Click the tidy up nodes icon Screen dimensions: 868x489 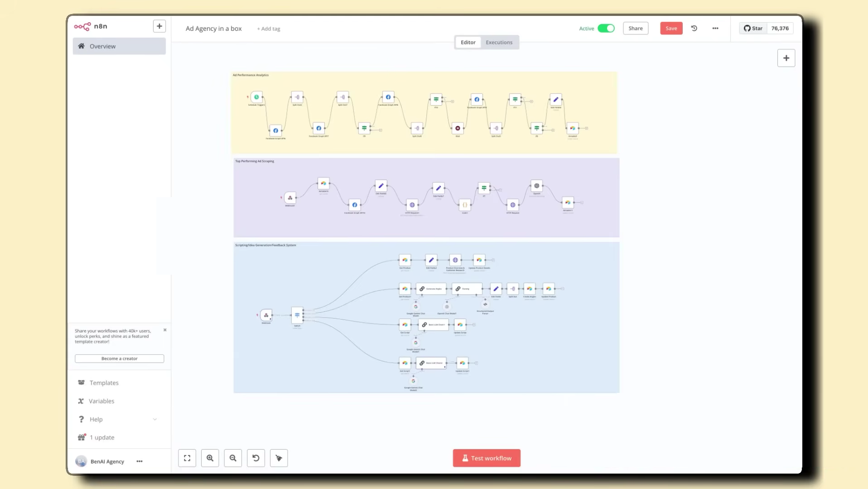[279, 458]
